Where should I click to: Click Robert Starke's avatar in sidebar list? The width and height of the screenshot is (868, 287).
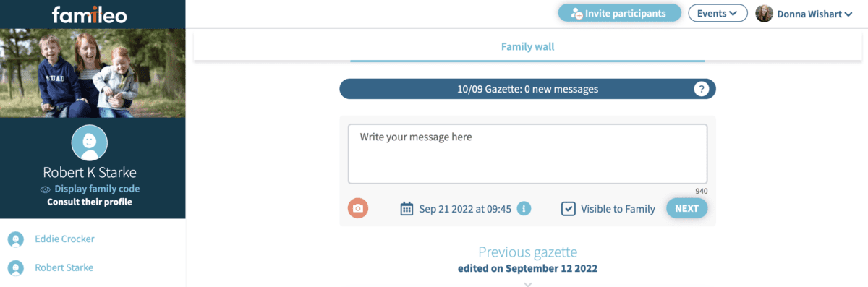15,268
